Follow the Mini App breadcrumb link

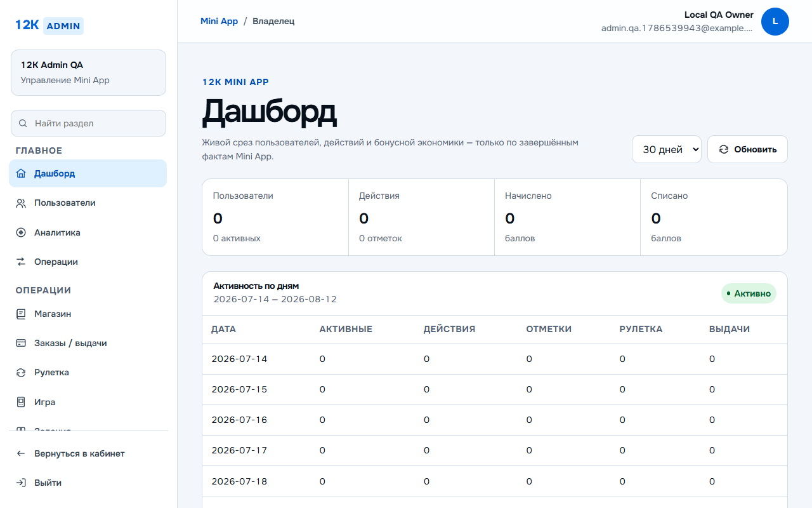pos(219,21)
